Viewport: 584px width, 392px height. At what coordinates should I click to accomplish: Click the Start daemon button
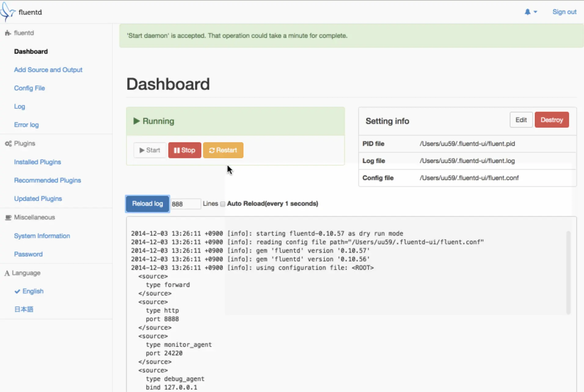[150, 150]
